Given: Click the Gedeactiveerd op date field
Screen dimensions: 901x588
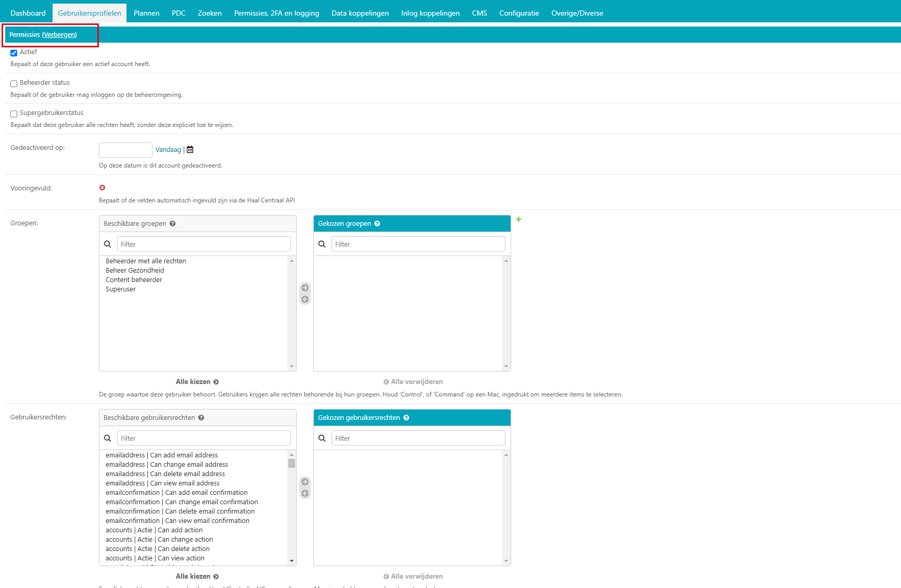Looking at the screenshot, I should coord(125,150).
